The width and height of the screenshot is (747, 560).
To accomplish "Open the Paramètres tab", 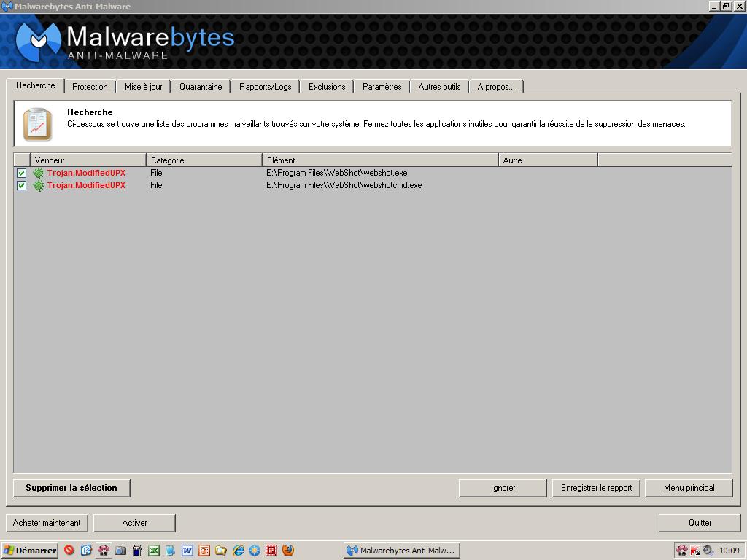I will pos(382,87).
